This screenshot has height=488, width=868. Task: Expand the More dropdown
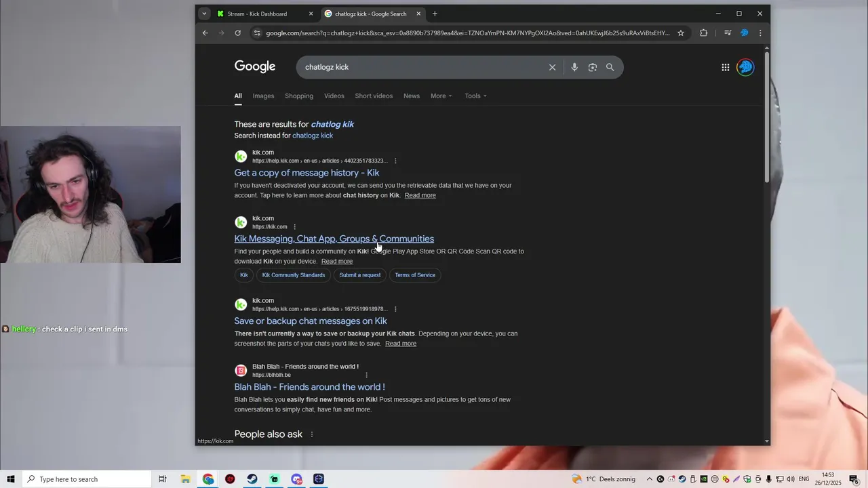pos(441,96)
